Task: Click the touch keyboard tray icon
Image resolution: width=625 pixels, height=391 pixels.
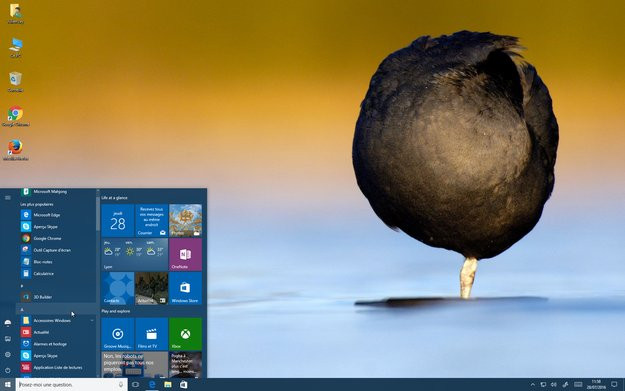Action: click(x=578, y=385)
